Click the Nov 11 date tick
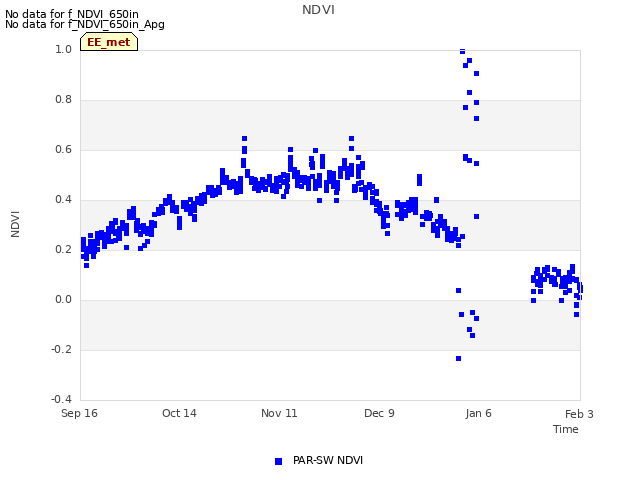Screen dimensions: 640x480 tap(279, 413)
